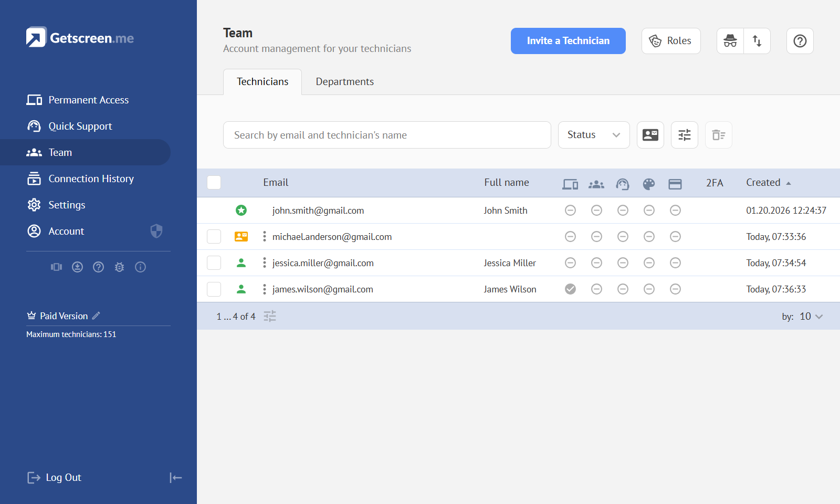Select the checkbox for jessica.miller@gmail.com
Viewport: 840px width, 504px height.
pos(214,263)
